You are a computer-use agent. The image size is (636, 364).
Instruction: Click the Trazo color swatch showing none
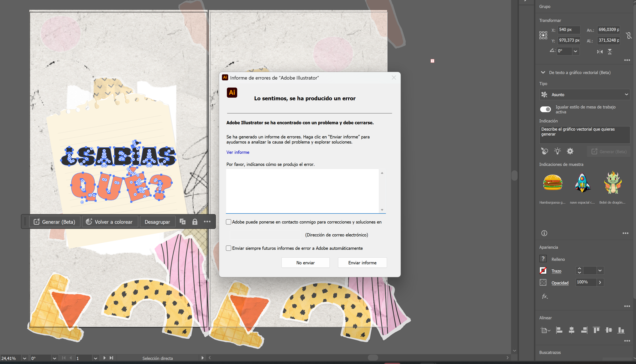coord(543,270)
